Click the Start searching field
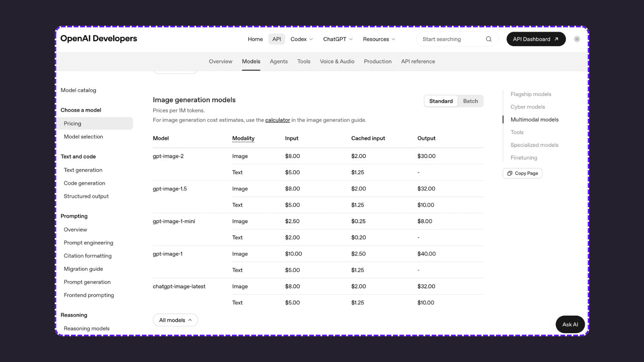This screenshot has height=362, width=644. [x=457, y=39]
